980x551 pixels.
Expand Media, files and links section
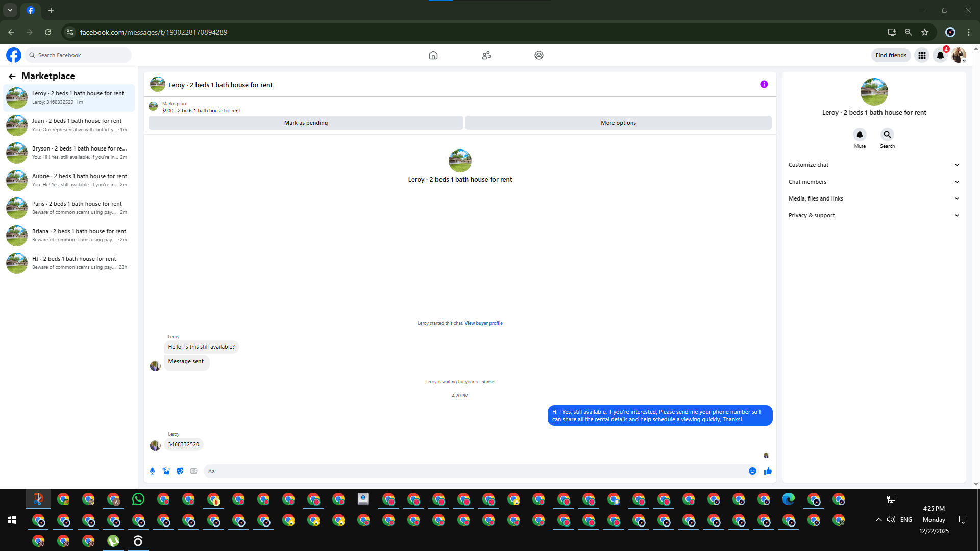pos(874,198)
